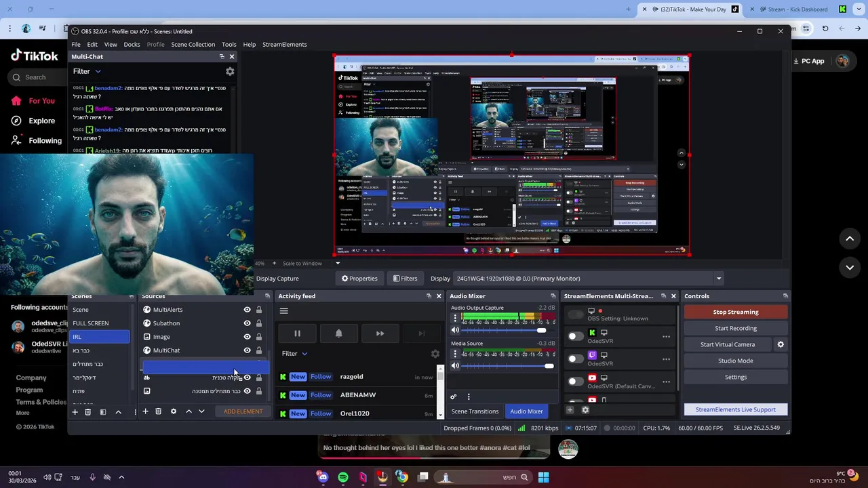This screenshot has width=868, height=488.
Task: Expand the Multi-Chat Filter dropdown
Action: tap(87, 71)
